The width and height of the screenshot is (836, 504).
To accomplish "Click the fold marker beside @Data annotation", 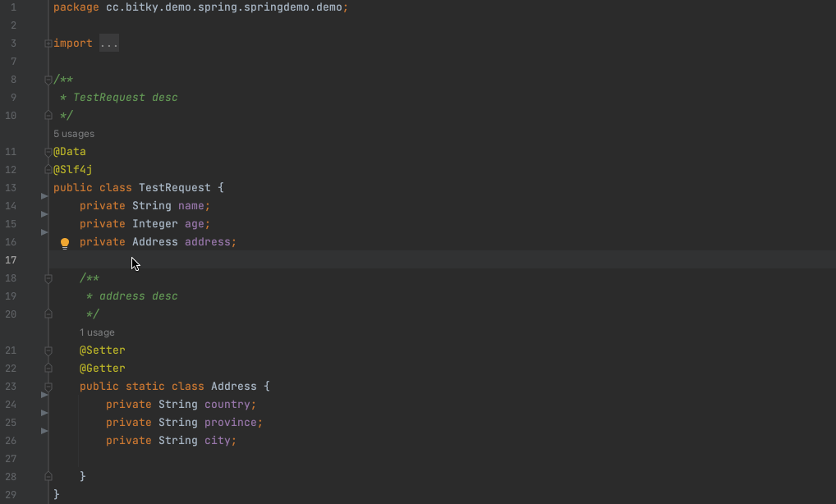I will tap(47, 151).
